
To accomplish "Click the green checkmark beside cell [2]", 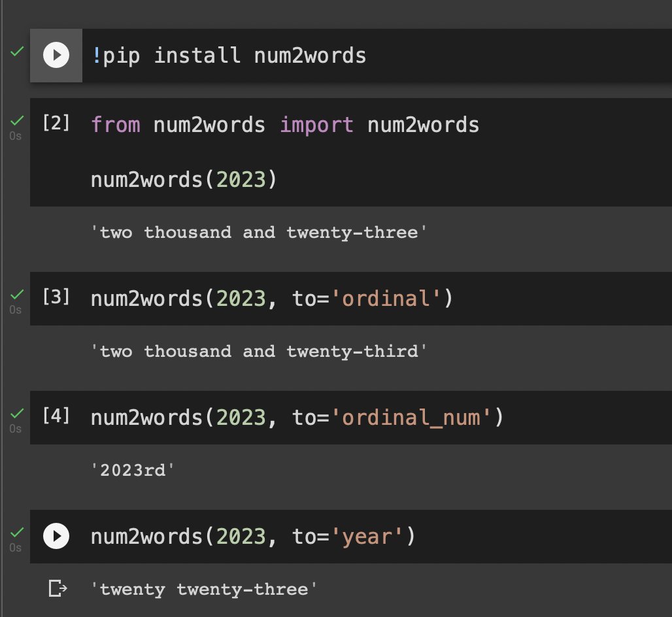I will 17,120.
